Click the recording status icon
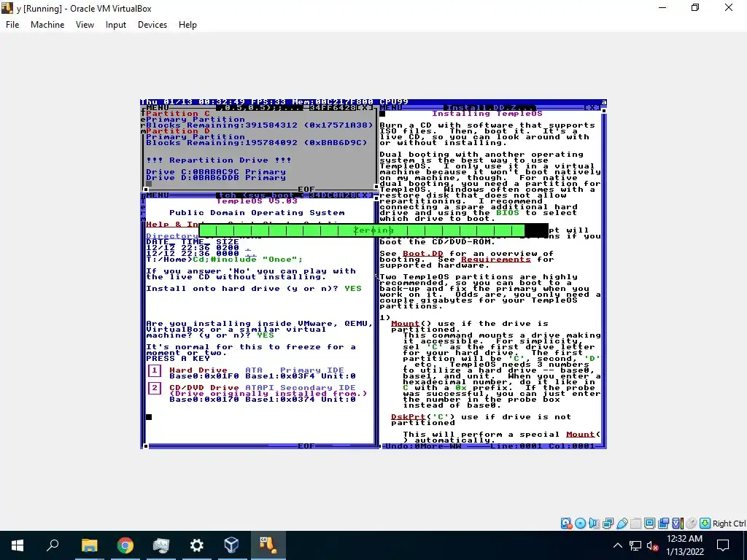This screenshot has width=747, height=560. pyautogui.click(x=663, y=524)
